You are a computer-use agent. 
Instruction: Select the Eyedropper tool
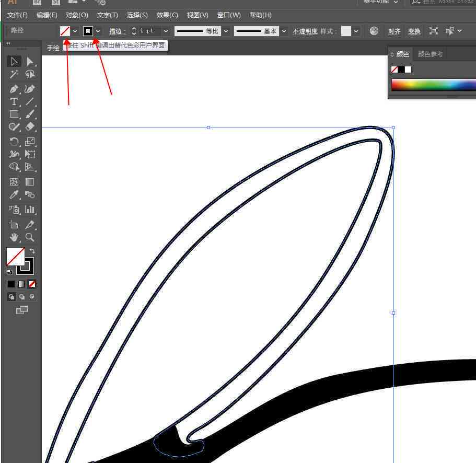pyautogui.click(x=14, y=194)
